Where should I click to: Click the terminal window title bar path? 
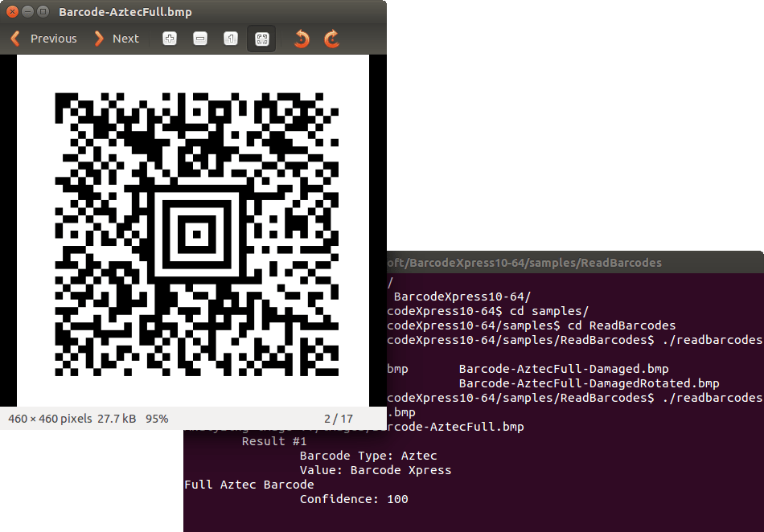tap(524, 263)
